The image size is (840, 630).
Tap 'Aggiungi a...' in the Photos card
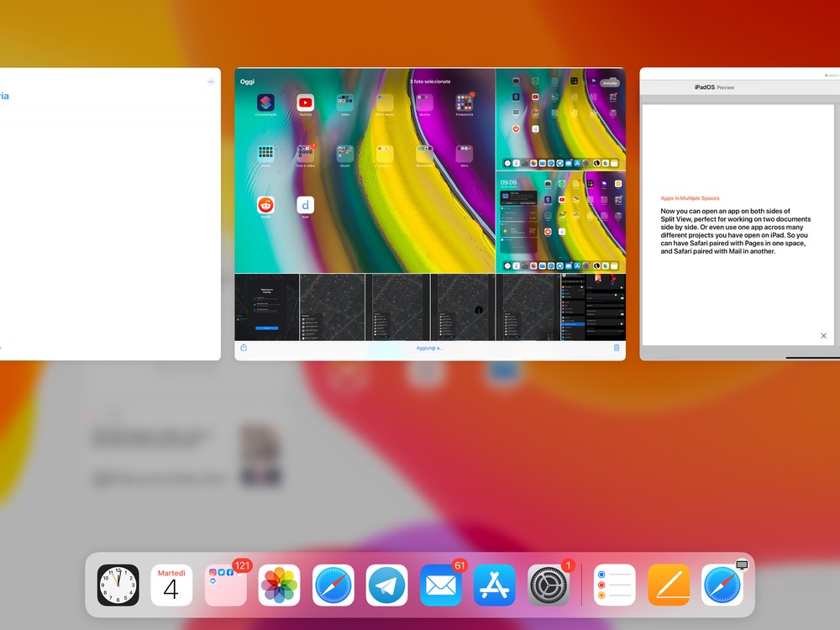429,349
